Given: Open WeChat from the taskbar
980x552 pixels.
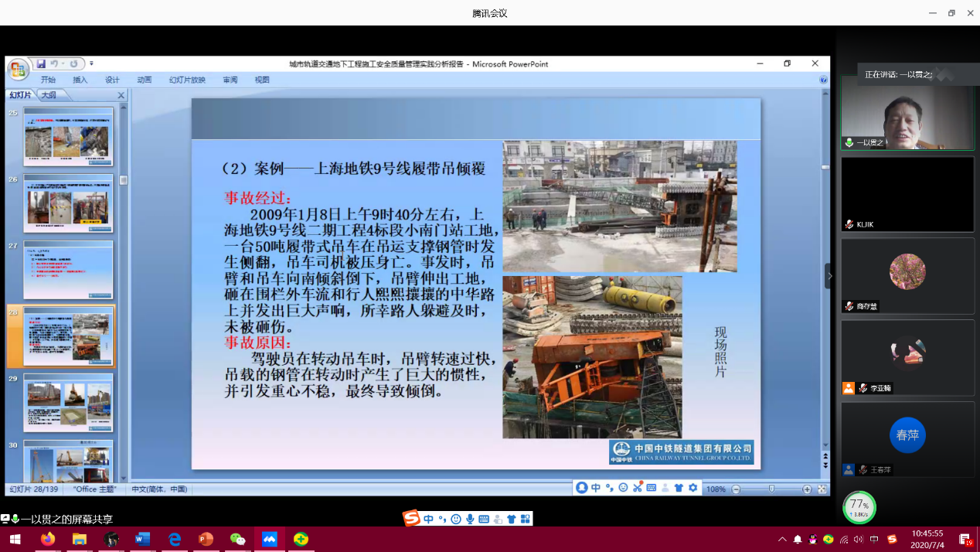Looking at the screenshot, I should pos(237,539).
